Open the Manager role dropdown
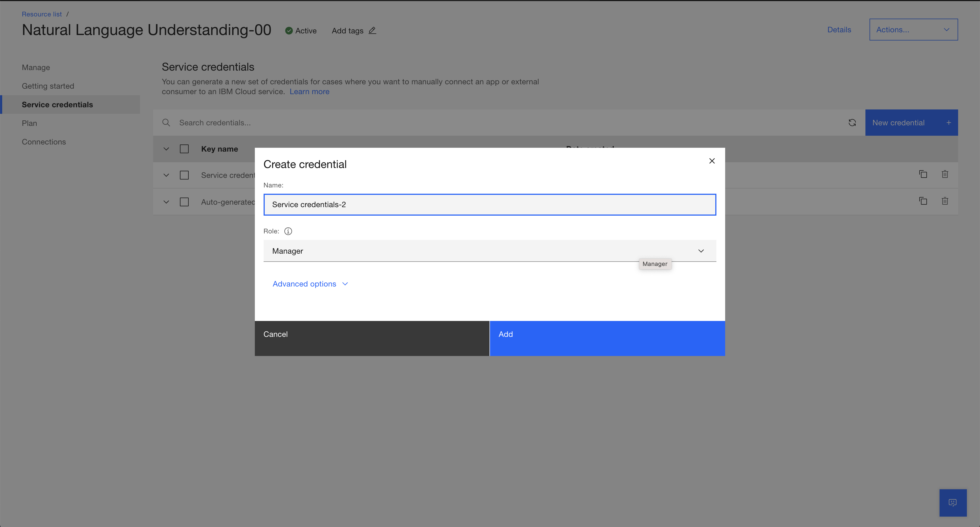This screenshot has height=527, width=980. [x=490, y=251]
